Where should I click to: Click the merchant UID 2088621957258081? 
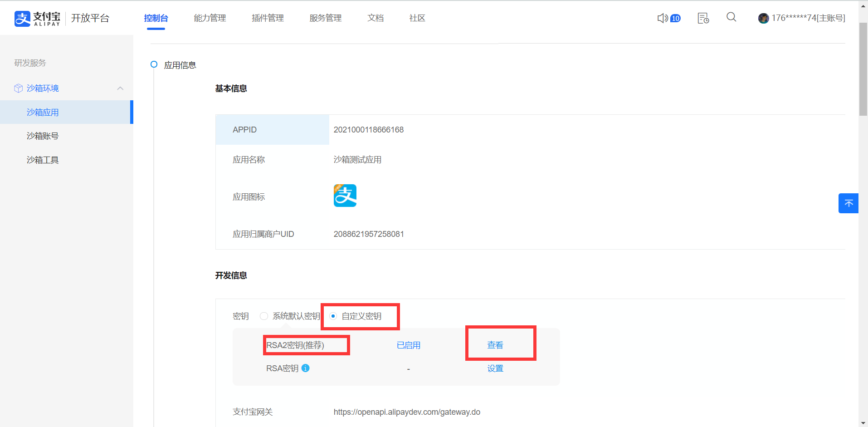pos(369,234)
